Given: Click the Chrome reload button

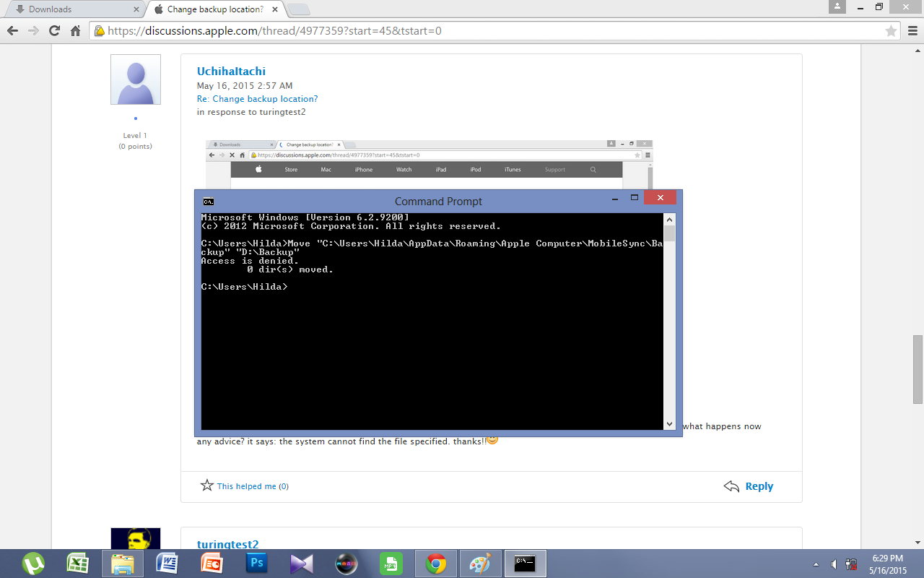Looking at the screenshot, I should (x=54, y=31).
